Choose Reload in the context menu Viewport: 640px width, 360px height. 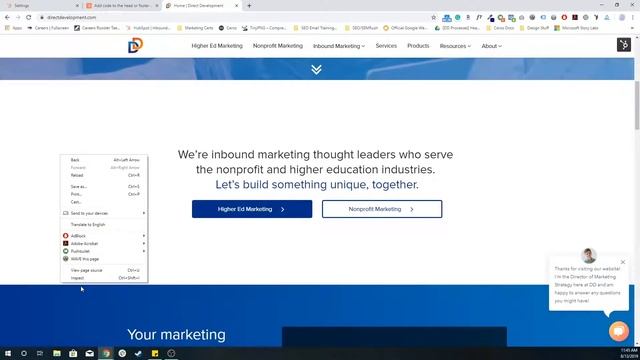click(x=104, y=175)
